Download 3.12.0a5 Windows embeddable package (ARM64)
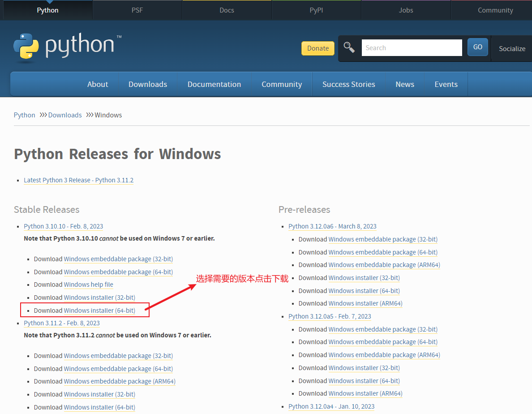Image resolution: width=532 pixels, height=414 pixels. coord(384,355)
